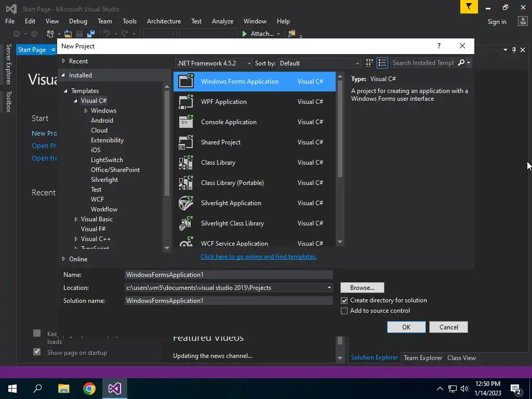This screenshot has width=532, height=399.
Task: Expand the Windows node under Visual C#
Action: tap(86, 111)
